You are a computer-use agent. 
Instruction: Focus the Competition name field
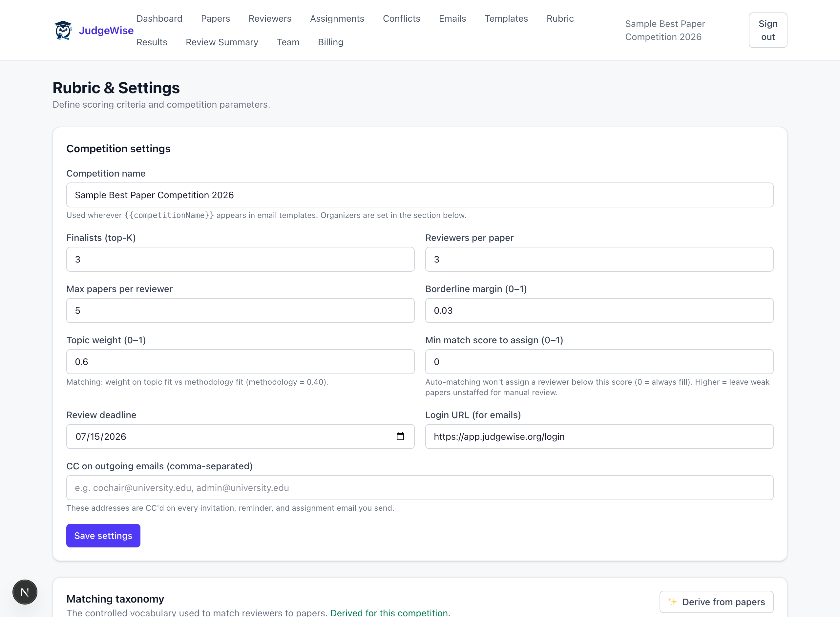pyautogui.click(x=420, y=195)
